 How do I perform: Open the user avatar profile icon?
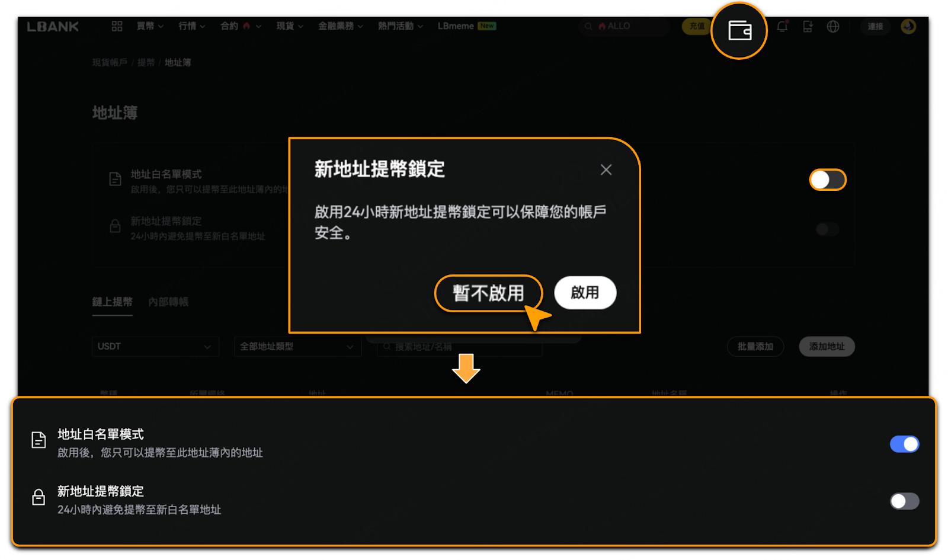(x=908, y=27)
